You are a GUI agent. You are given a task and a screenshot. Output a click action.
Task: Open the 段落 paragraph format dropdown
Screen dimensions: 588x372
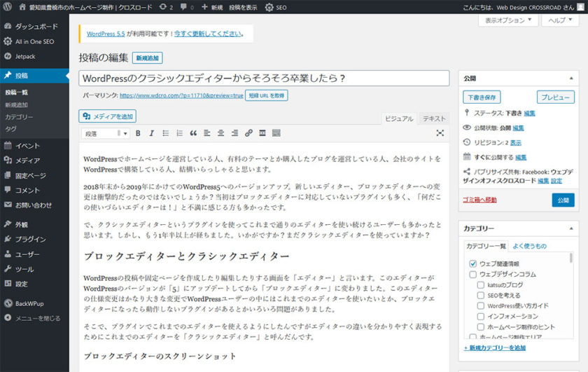click(106, 134)
